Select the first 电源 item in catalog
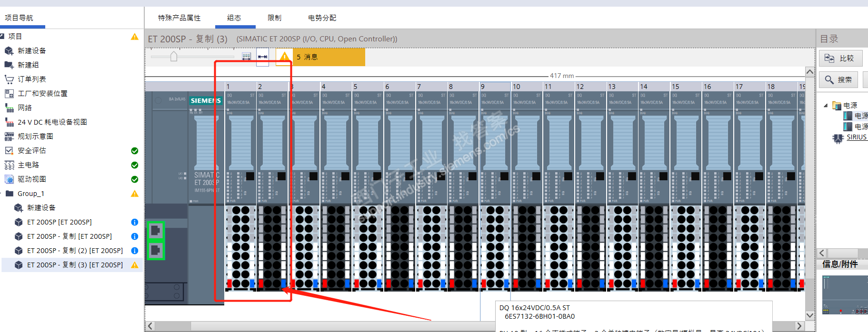This screenshot has height=332, width=868. click(x=856, y=116)
